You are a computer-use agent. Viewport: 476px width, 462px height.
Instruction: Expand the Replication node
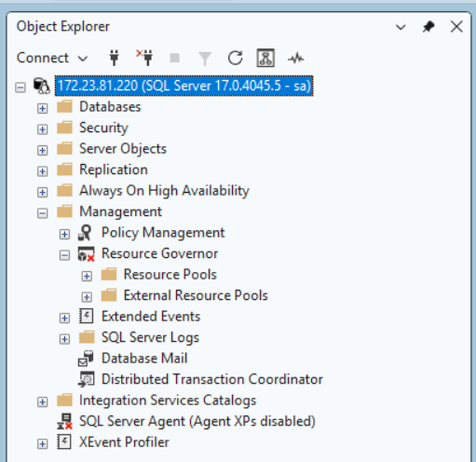click(x=42, y=171)
